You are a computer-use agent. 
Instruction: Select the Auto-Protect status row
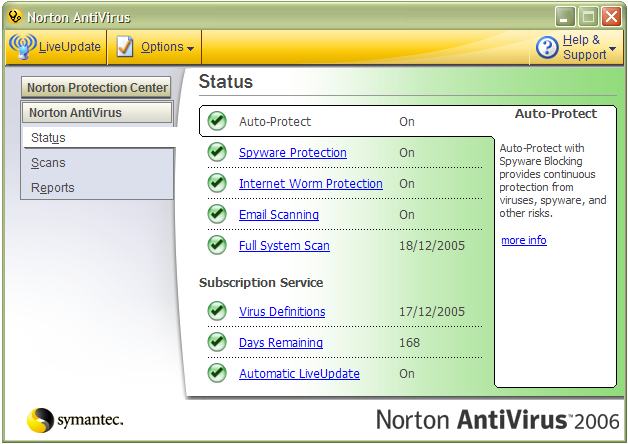346,121
